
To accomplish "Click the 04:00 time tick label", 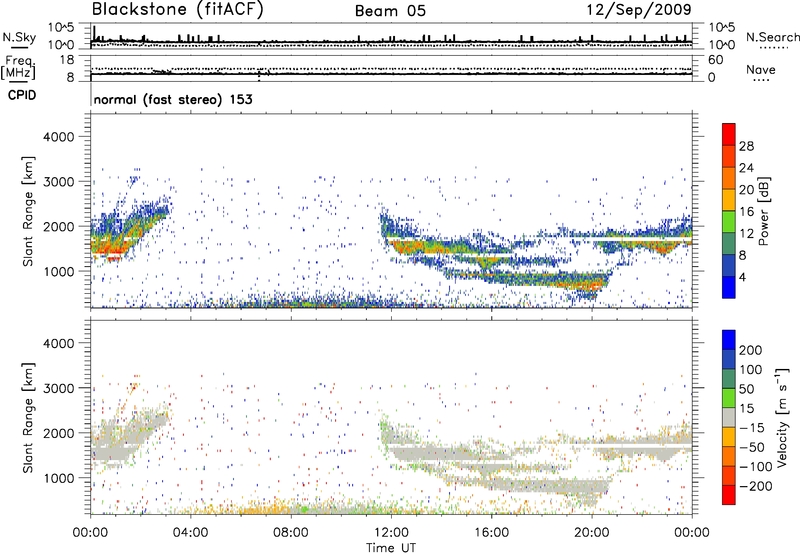I will 190,533.
